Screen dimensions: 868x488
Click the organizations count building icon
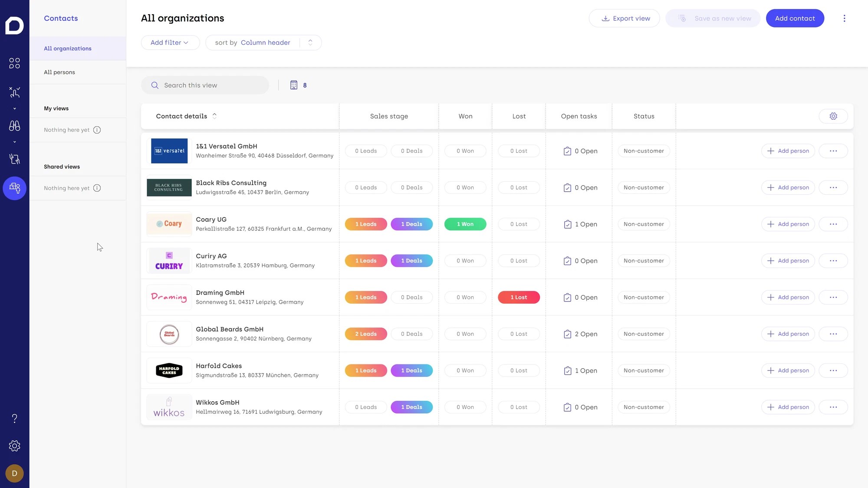[x=294, y=85]
